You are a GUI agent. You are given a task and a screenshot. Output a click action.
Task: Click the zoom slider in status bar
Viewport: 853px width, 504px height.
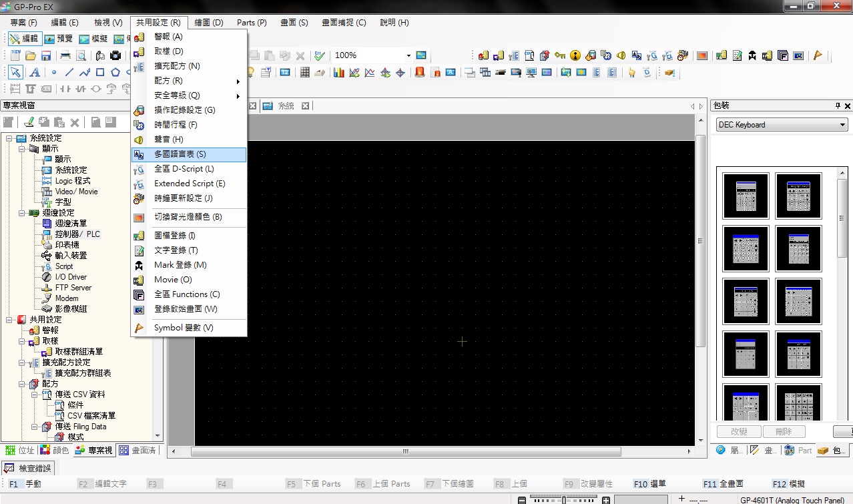coord(564,499)
